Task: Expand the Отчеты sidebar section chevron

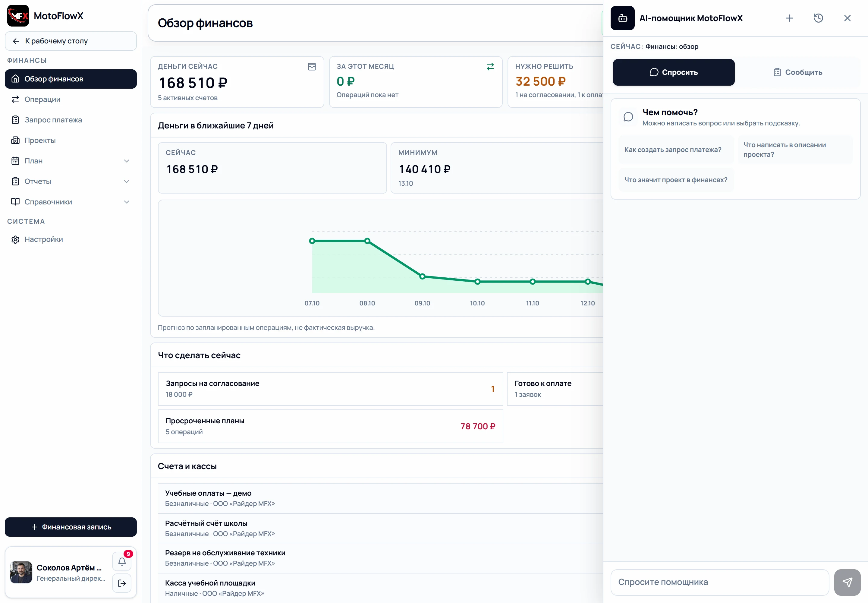Action: pos(127,182)
